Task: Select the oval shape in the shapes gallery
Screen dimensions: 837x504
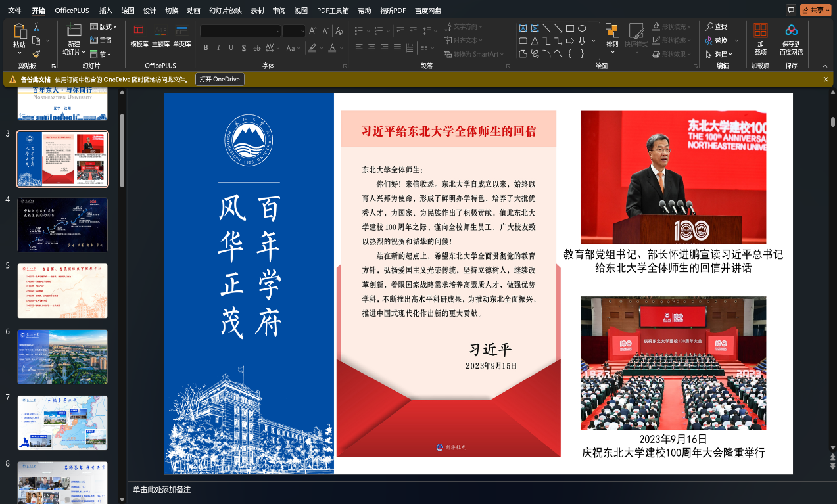Action: (582, 28)
